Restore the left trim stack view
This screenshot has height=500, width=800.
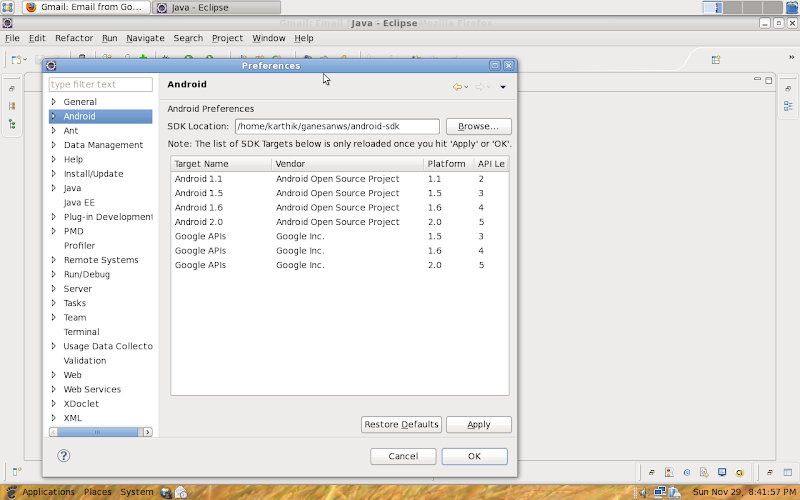pos(12,88)
